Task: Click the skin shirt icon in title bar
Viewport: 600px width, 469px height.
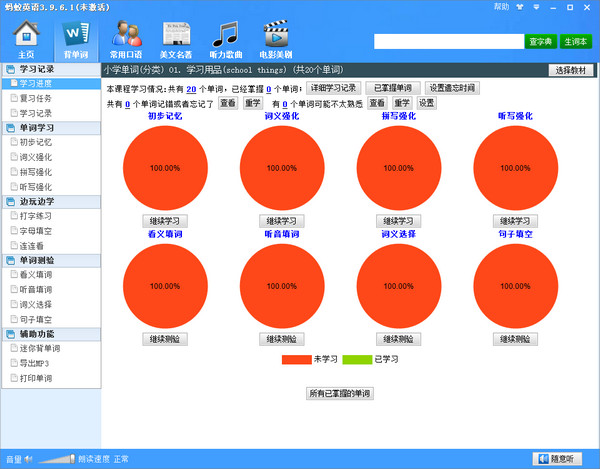Action: click(x=520, y=7)
